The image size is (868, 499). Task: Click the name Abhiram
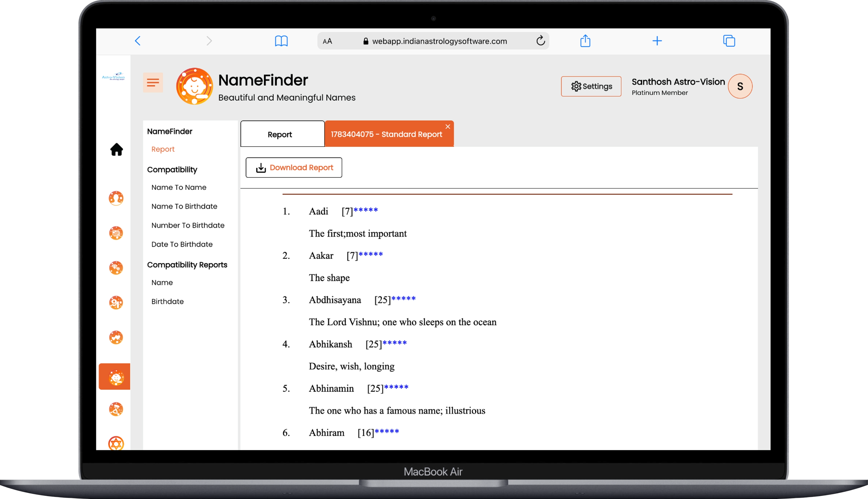pyautogui.click(x=327, y=433)
